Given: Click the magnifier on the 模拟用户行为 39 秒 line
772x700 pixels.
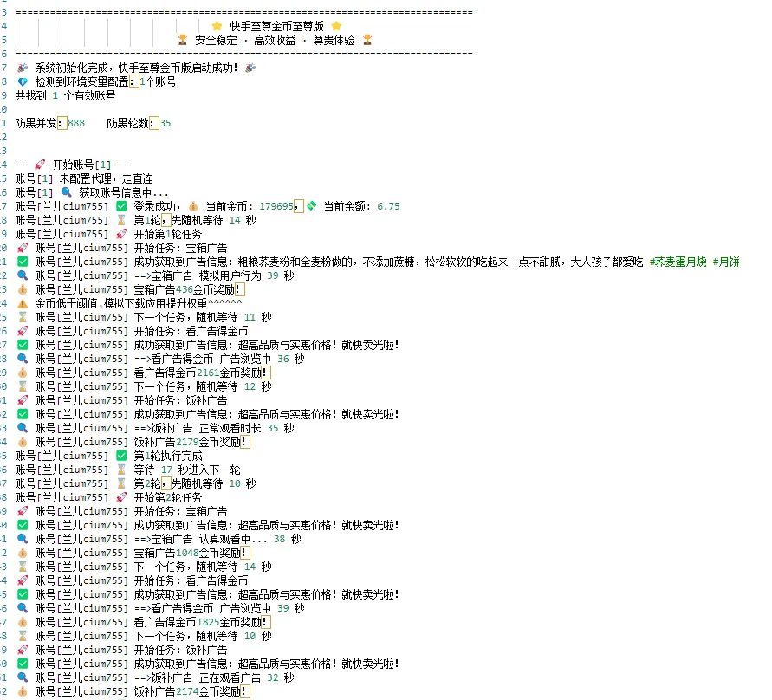Looking at the screenshot, I should tap(23, 275).
